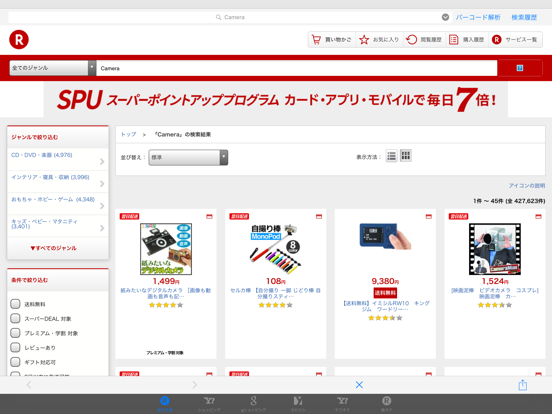Viewport: 552px width, 414px height.
Task: Open バーコード解析 link
Action: coord(478,17)
